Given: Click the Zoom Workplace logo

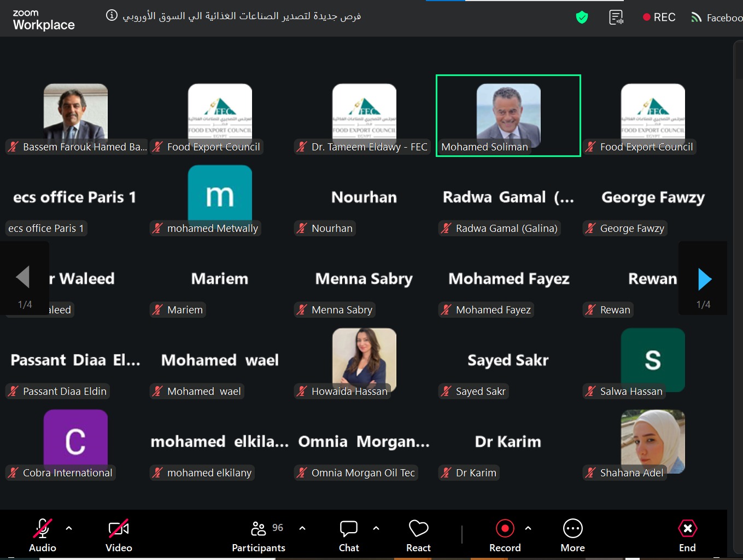Looking at the screenshot, I should 44,20.
